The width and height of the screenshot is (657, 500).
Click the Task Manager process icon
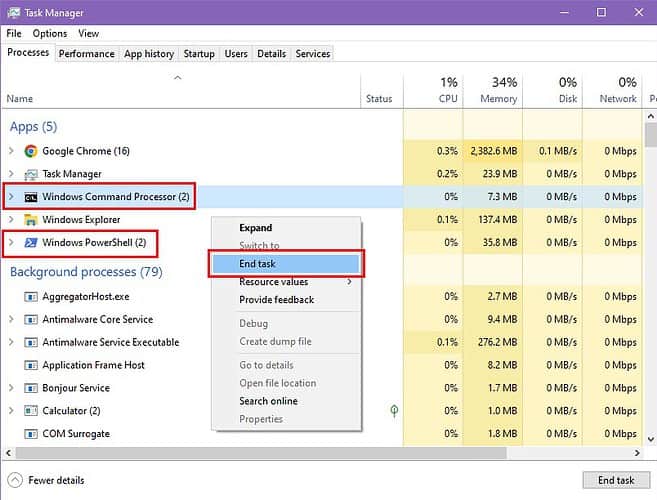(x=31, y=174)
